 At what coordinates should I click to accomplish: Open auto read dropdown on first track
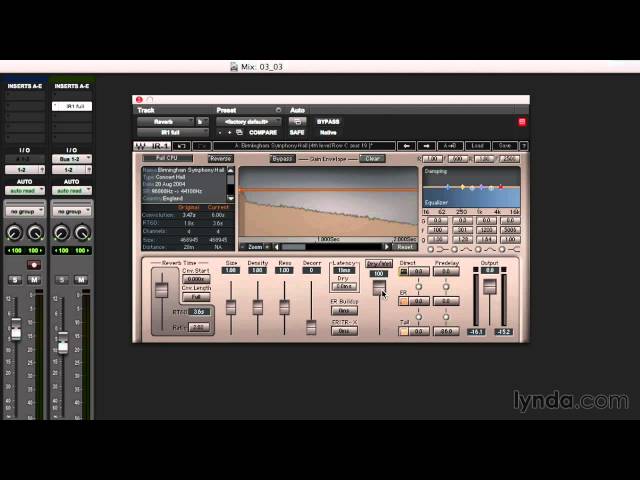click(x=24, y=191)
